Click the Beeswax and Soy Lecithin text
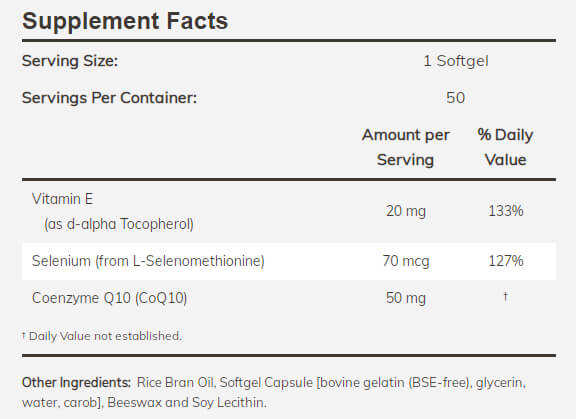576x419 pixels. [187, 402]
